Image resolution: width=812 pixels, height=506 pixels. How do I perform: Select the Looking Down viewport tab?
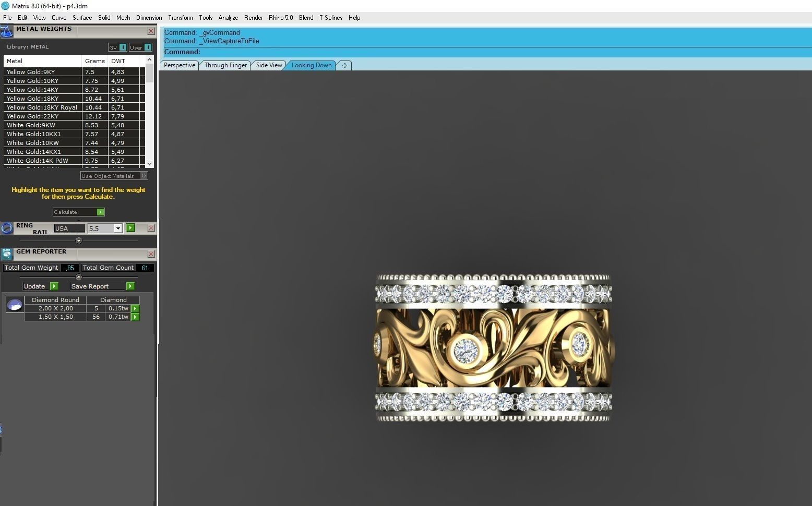312,65
